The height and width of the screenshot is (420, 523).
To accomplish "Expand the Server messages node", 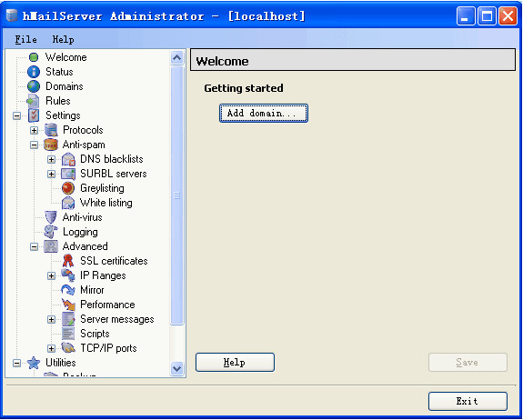I will click(x=51, y=320).
